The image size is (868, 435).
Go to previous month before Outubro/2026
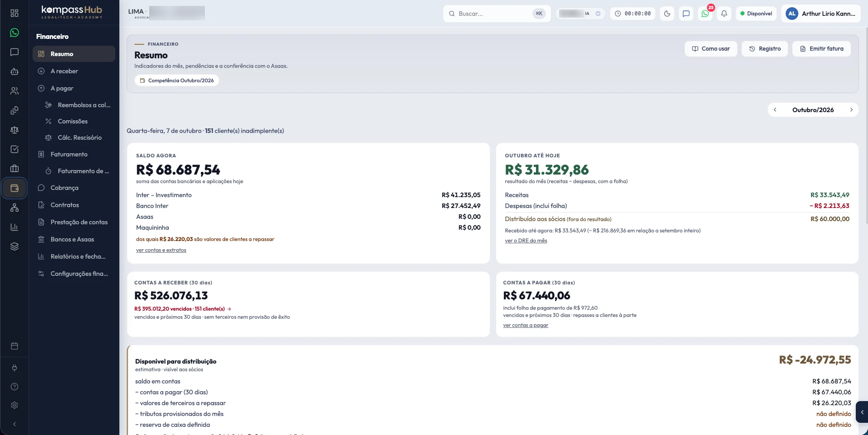click(775, 110)
